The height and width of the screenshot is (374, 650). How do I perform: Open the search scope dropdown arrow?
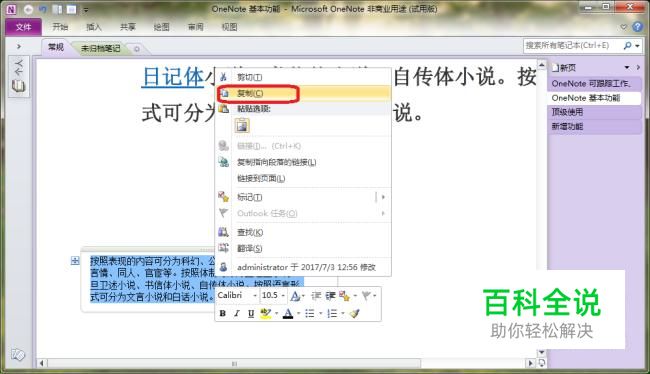(x=638, y=46)
